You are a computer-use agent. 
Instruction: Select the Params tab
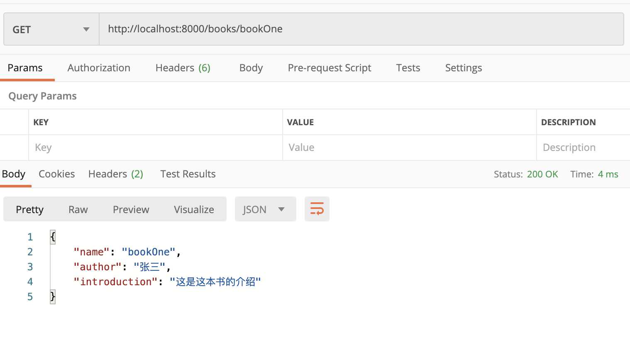click(x=25, y=68)
